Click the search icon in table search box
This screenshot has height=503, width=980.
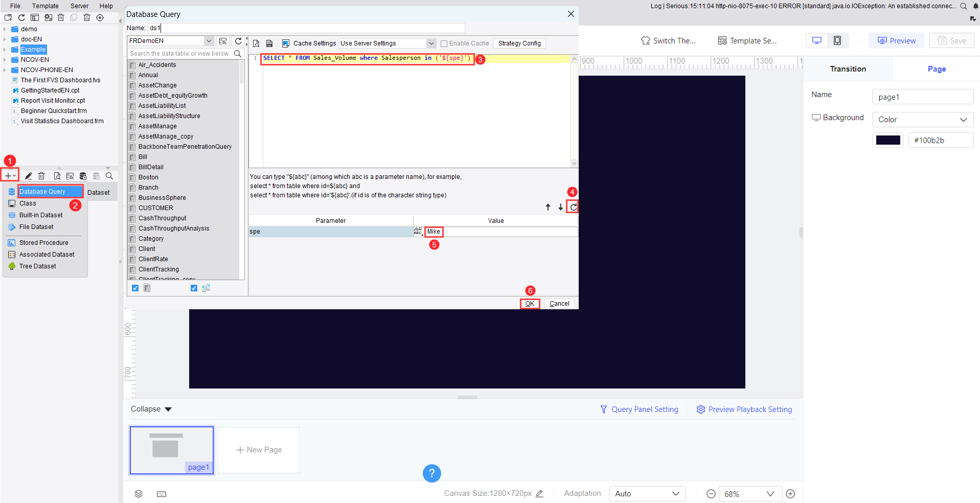(x=238, y=54)
